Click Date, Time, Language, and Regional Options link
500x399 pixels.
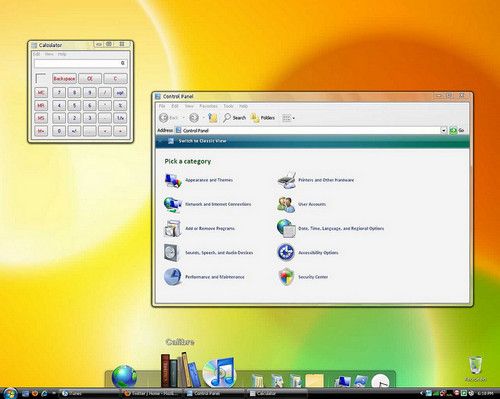(x=341, y=229)
